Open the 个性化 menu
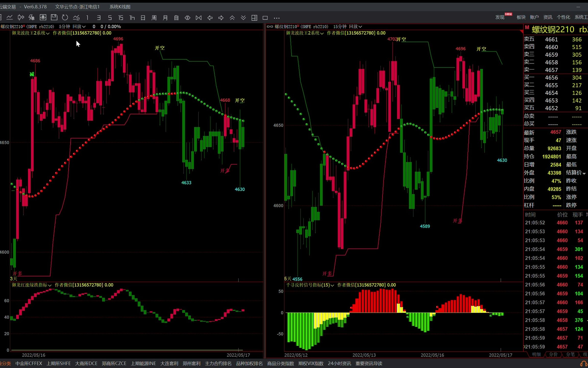 (563, 17)
